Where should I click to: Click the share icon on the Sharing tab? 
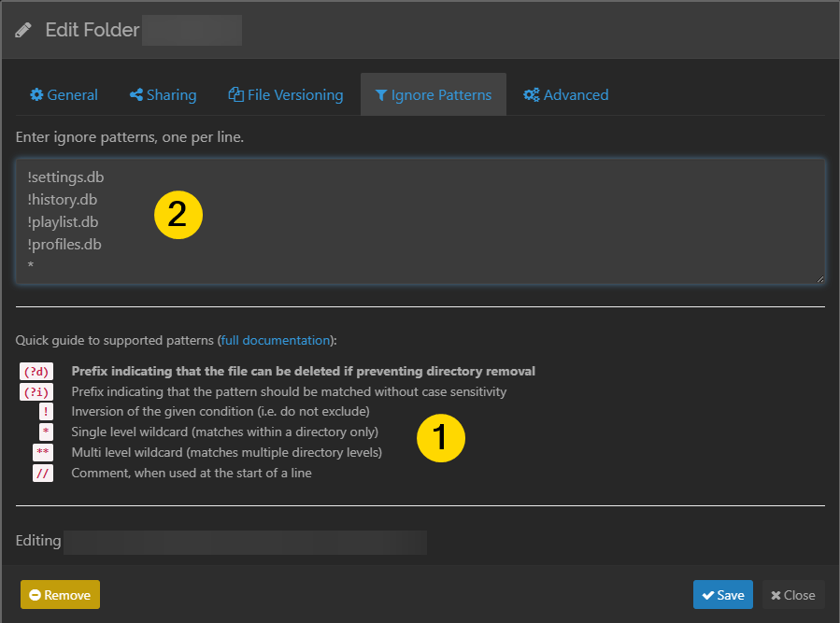(x=136, y=95)
